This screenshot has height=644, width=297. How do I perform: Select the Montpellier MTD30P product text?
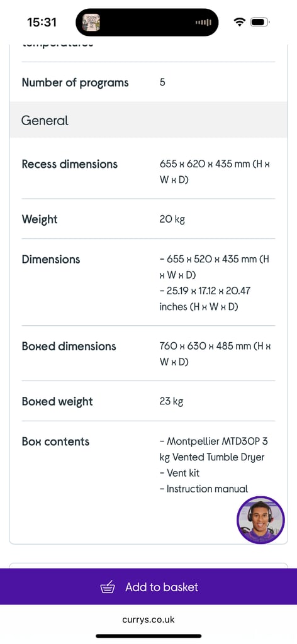point(213,449)
